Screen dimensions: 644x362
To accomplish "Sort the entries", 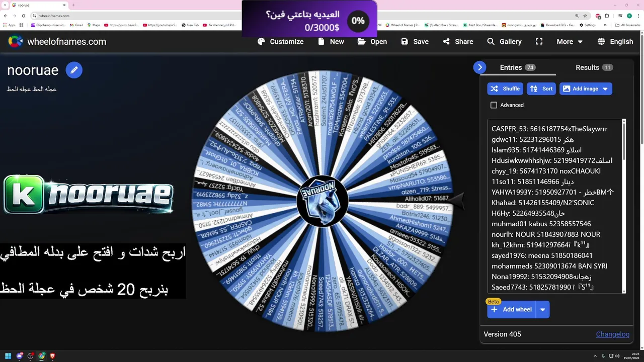I will (x=541, y=88).
